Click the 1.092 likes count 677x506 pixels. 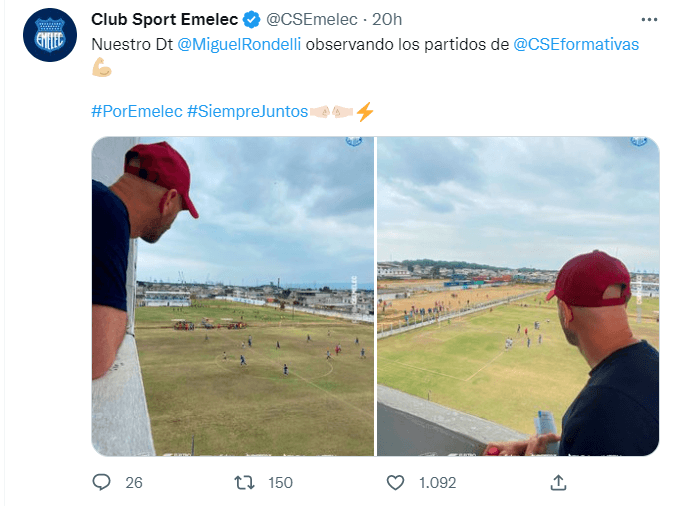click(x=437, y=482)
